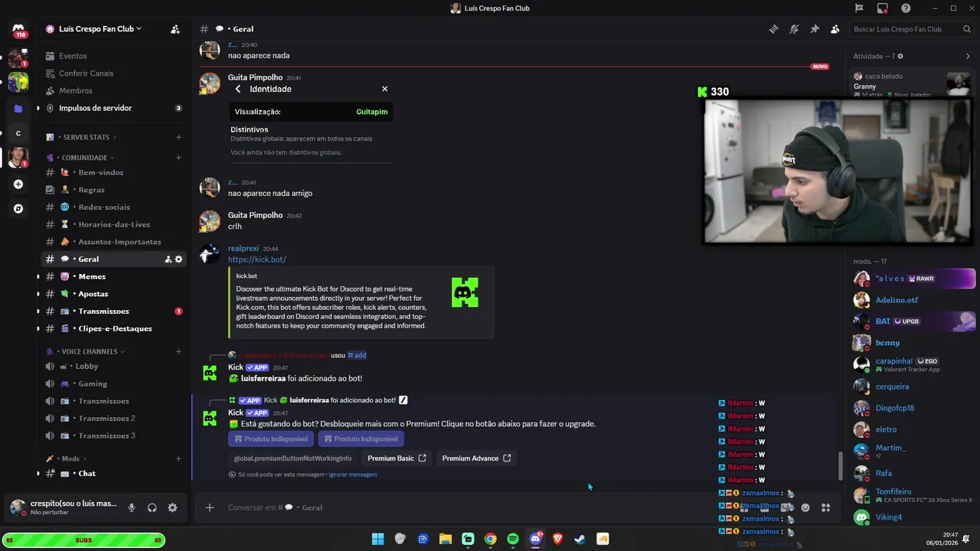Open settings gear for Geral channel
The height and width of the screenshot is (551, 980).
178,259
